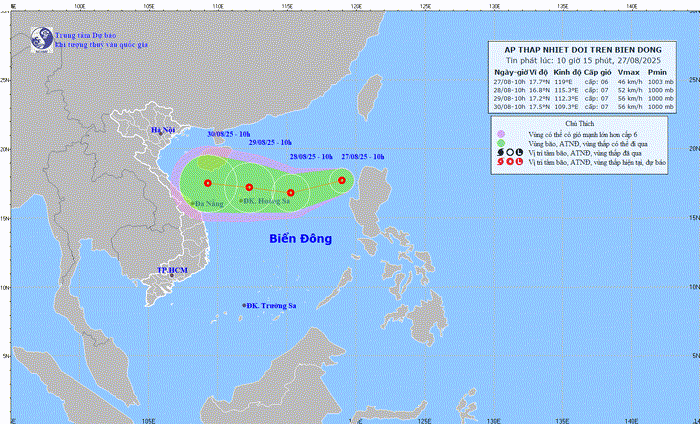
Task: Select the 29/08/25 forecast position marker
Action: click(249, 187)
